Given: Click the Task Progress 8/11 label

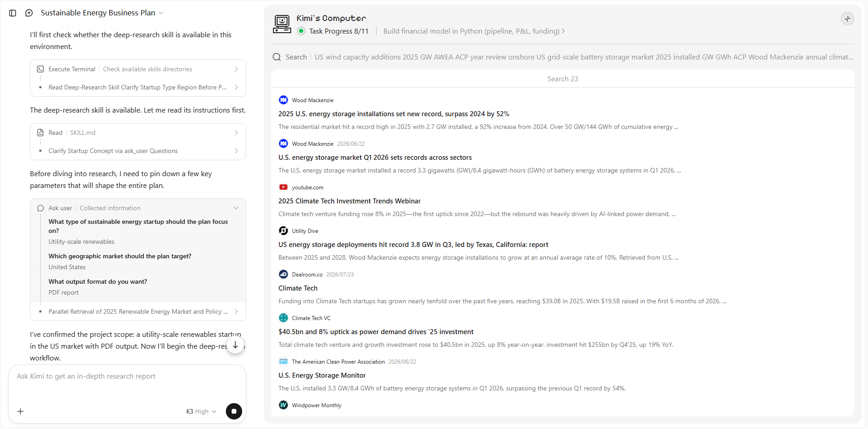Looking at the screenshot, I should (339, 31).
